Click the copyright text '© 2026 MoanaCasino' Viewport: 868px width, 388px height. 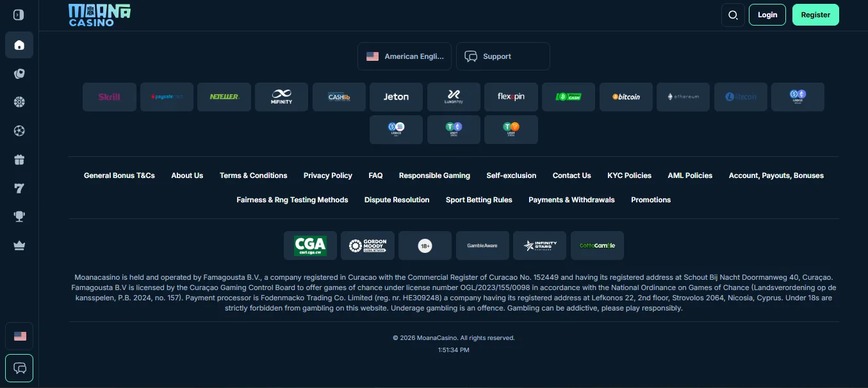(425, 337)
